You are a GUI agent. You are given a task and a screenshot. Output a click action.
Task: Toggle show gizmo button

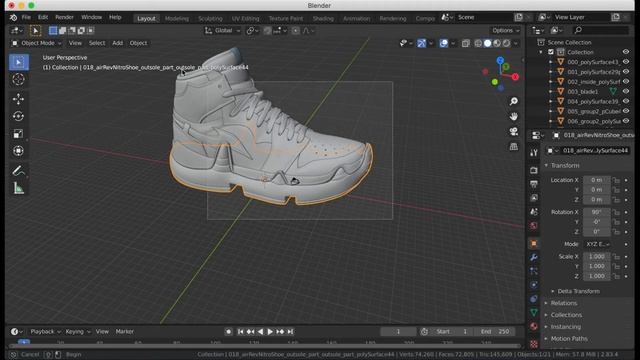coord(422,43)
